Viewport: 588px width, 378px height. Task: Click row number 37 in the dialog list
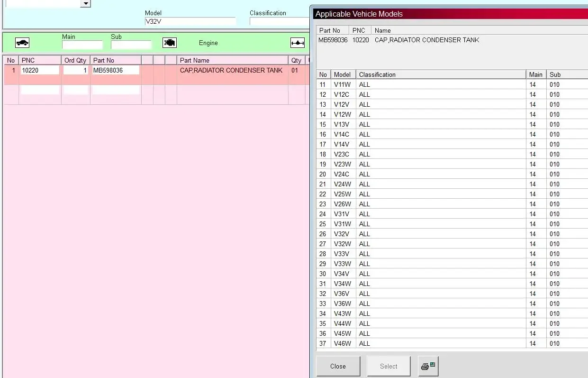323,343
